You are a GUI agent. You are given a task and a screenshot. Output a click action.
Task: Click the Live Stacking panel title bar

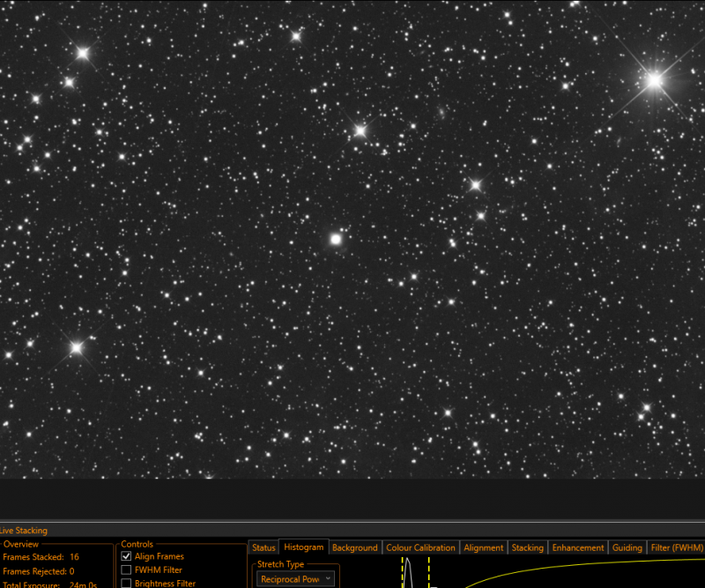pos(352,531)
